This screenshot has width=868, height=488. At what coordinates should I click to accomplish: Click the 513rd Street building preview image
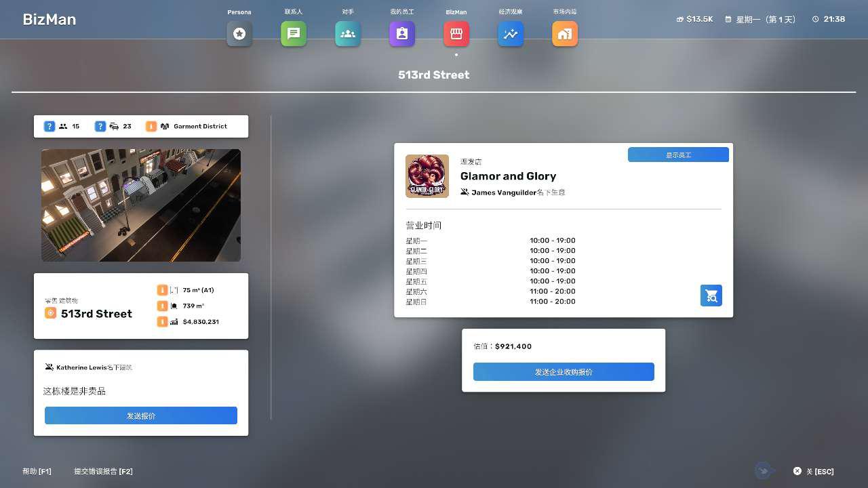pos(141,205)
